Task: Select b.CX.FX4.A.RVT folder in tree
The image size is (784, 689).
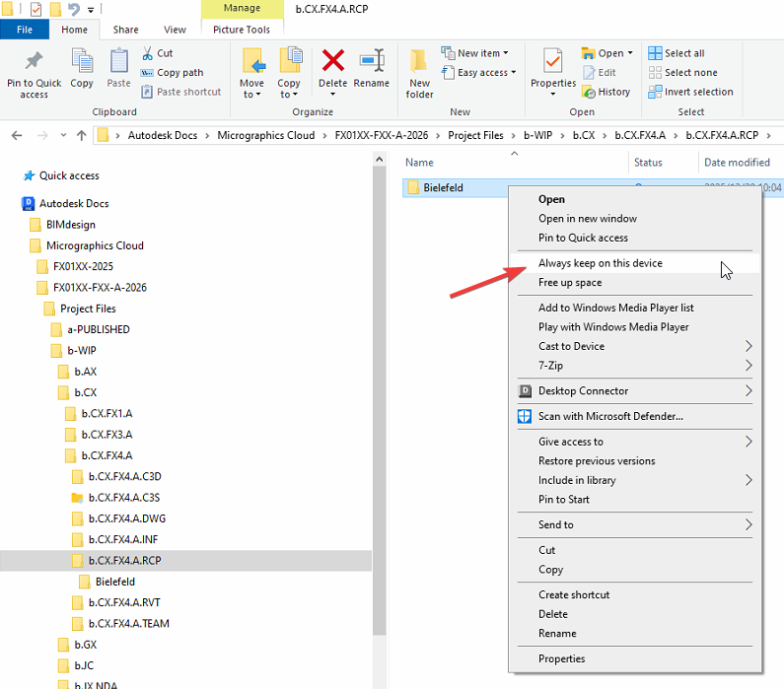Action: click(124, 602)
